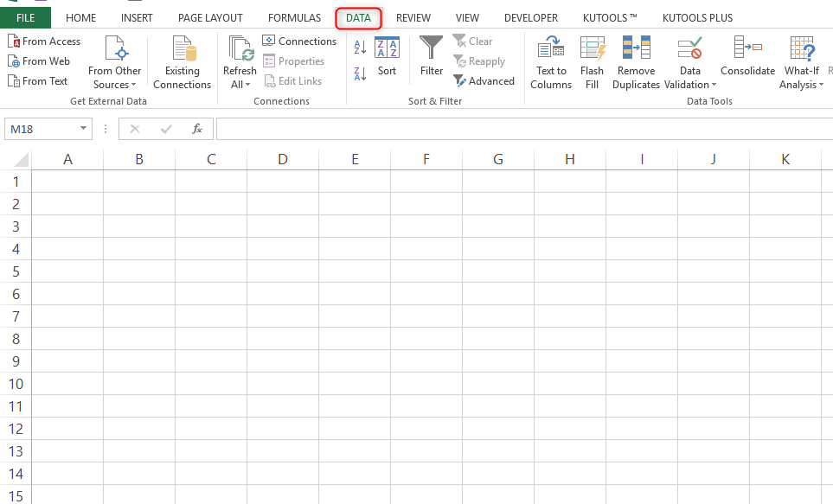The image size is (833, 504).
Task: Import data From Access
Action: click(x=44, y=41)
